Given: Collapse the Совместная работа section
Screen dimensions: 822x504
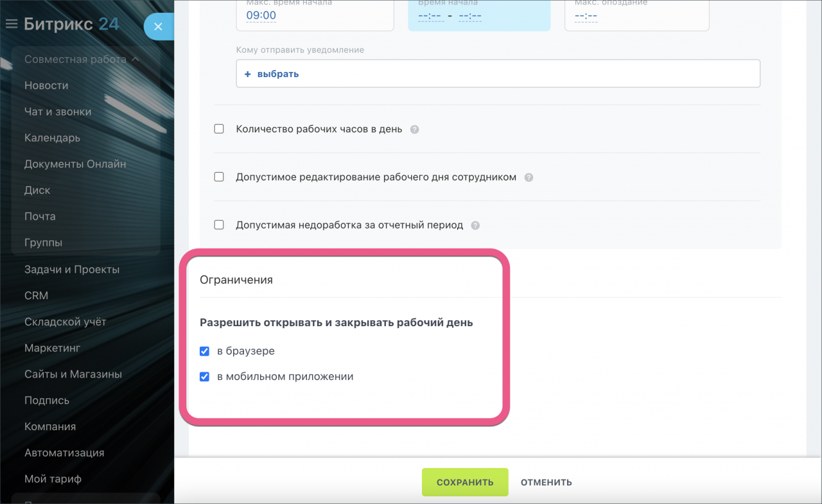Looking at the screenshot, I should [x=82, y=59].
